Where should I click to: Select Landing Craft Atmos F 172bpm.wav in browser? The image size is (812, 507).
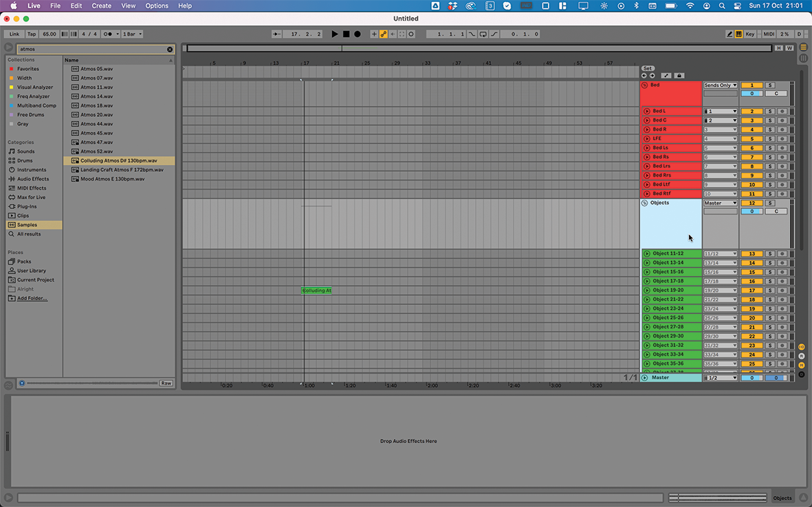click(x=122, y=170)
